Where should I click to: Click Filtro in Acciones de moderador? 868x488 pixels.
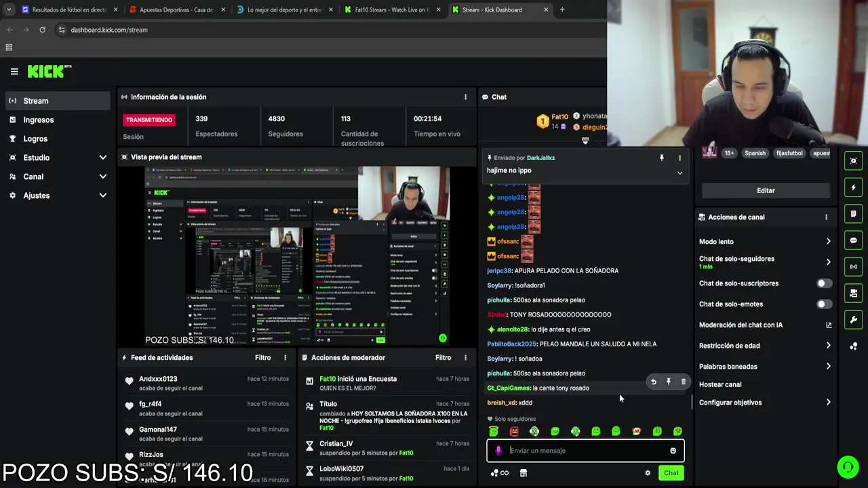tap(443, 357)
